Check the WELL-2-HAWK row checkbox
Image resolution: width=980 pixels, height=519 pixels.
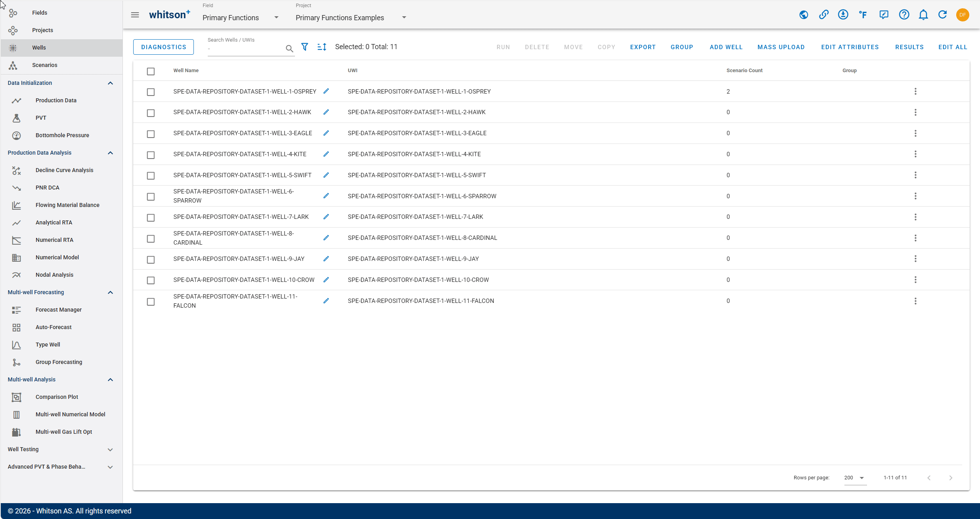[x=151, y=113]
